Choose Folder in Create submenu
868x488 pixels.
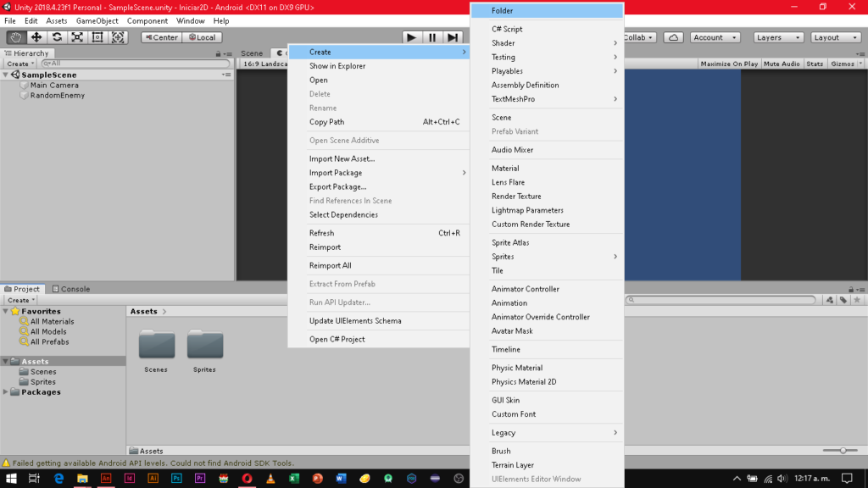(x=547, y=10)
